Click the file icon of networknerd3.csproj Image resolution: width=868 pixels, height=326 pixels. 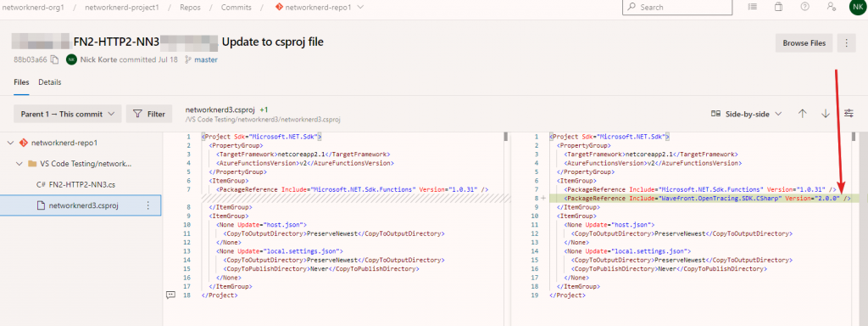40,205
